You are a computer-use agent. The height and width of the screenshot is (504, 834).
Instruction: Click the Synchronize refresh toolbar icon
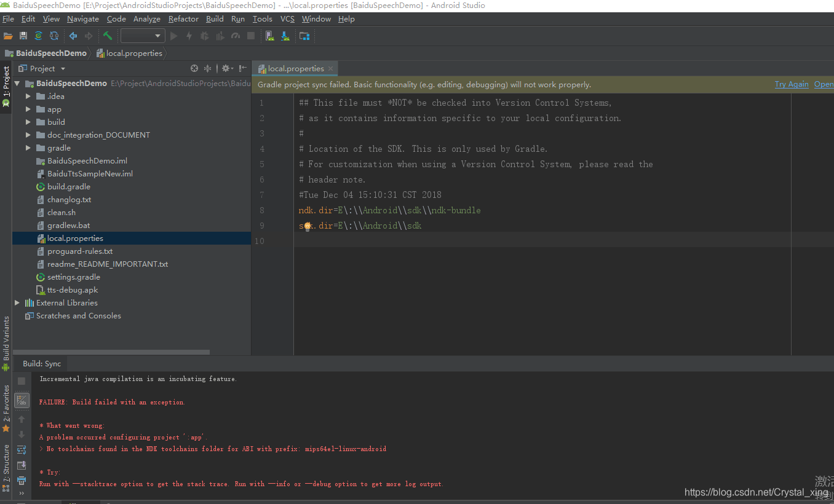(x=54, y=36)
